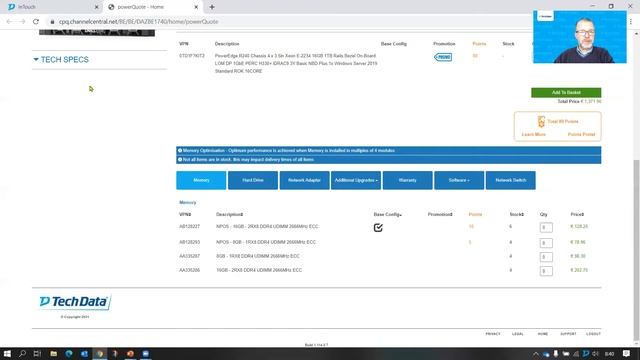This screenshot has width=640, height=360.
Task: Close the powerQuote - Home tab
Action: click(196, 7)
